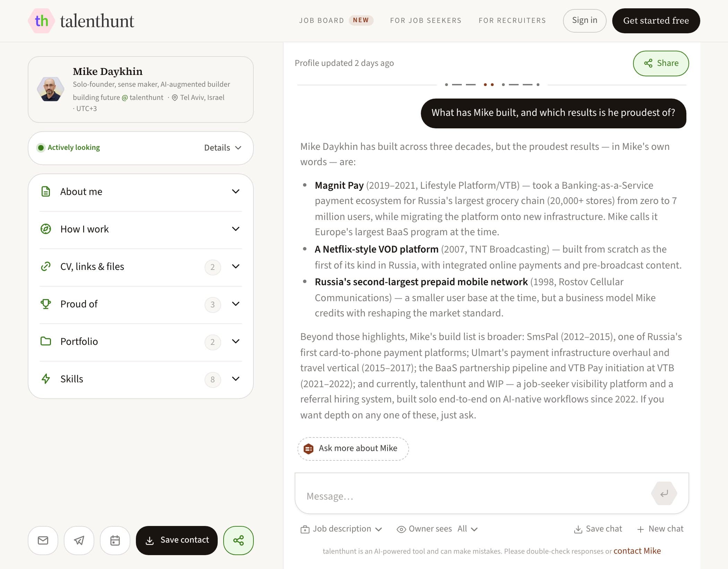
Task: Send message with the enter-arrow hexagon button
Action: pyautogui.click(x=664, y=493)
